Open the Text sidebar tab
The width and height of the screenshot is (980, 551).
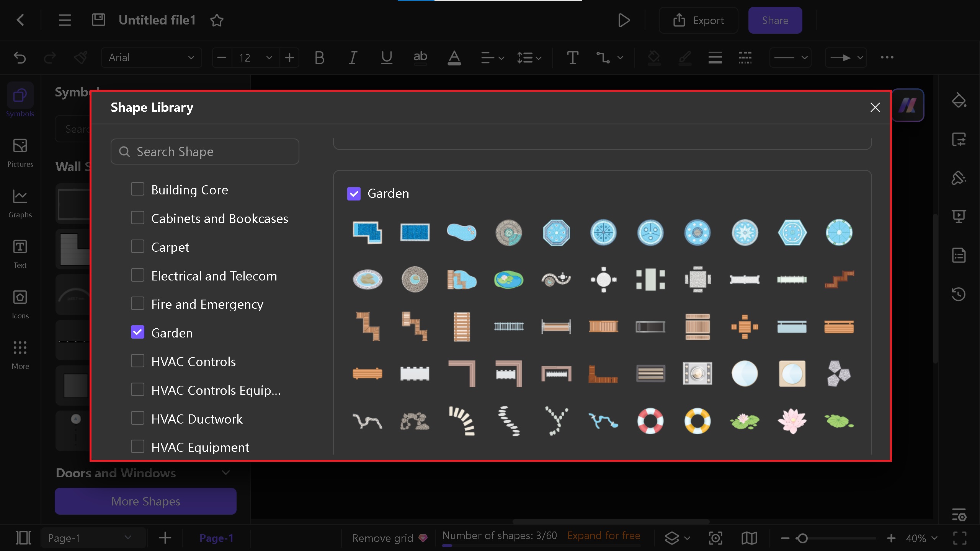click(20, 254)
